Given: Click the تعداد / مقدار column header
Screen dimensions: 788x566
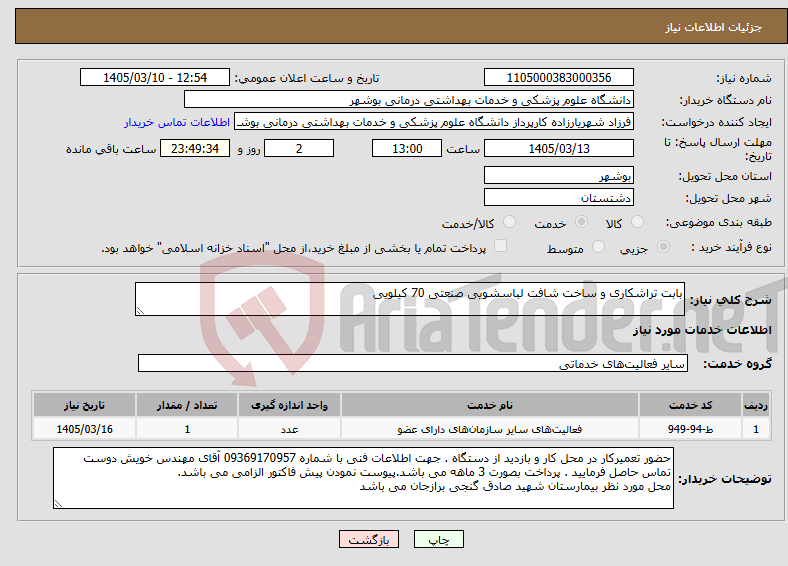Looking at the screenshot, I should pos(187,405).
